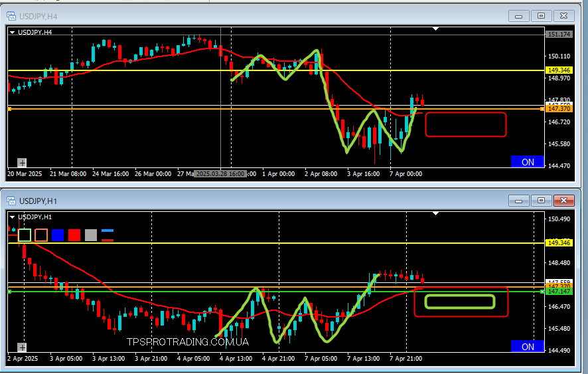588x374 pixels.
Task: Click the chart shift triangle on H4 chart
Action: coord(436,29)
